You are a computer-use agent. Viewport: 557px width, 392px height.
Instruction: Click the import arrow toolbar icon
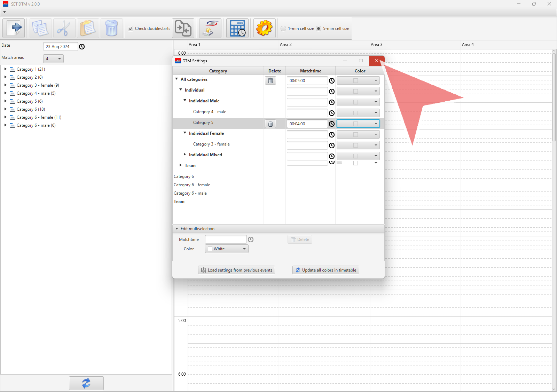coord(14,28)
